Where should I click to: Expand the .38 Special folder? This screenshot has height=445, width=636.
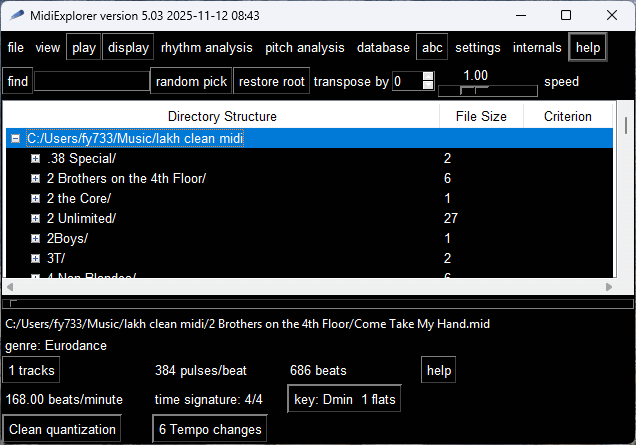tap(35, 159)
